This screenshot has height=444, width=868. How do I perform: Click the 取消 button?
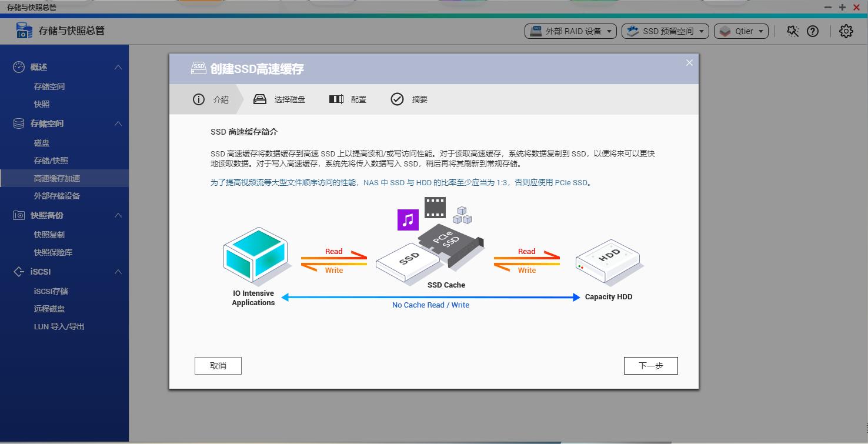click(x=218, y=365)
